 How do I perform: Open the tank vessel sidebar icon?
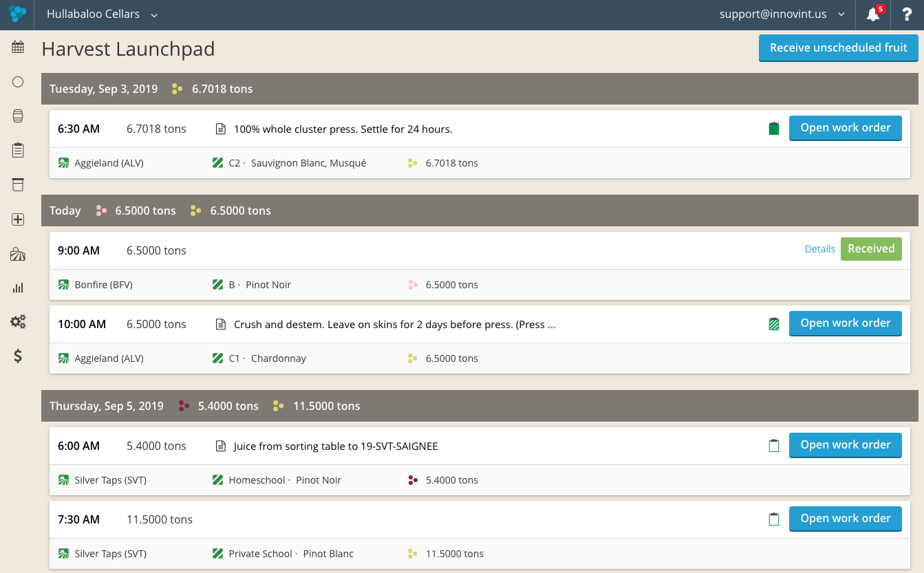pos(18,184)
